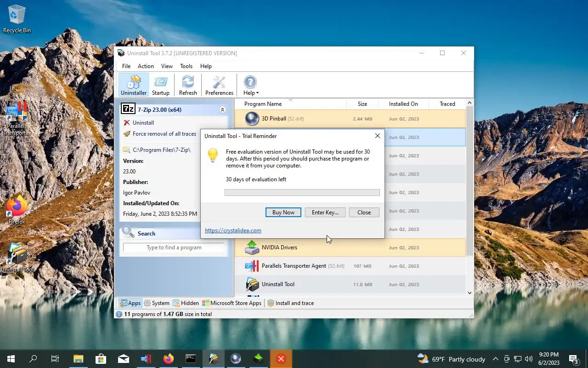Click the Parallels Transporter Agent icon in list
Image resolution: width=588 pixels, height=368 pixels.
[252, 266]
